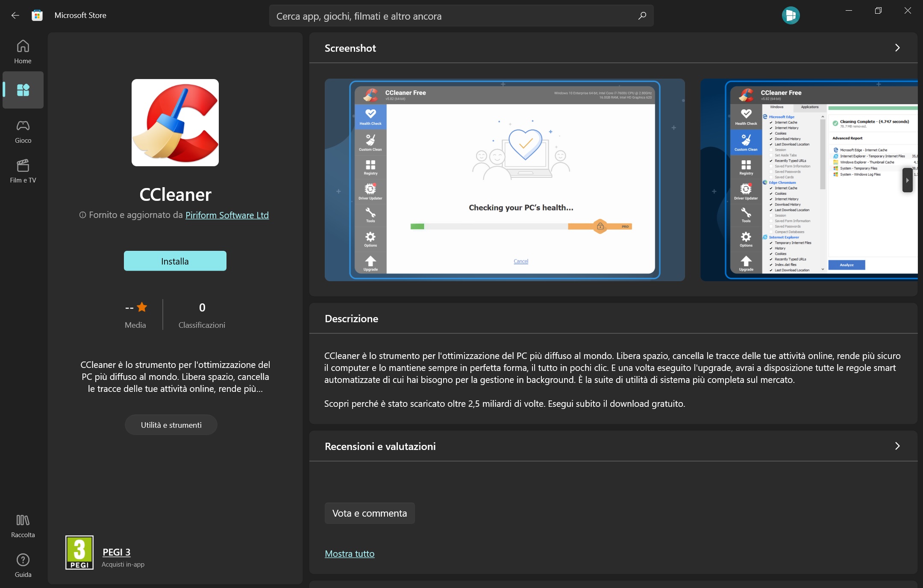Focus the search box Cerca app, giochi

pyautogui.click(x=461, y=16)
